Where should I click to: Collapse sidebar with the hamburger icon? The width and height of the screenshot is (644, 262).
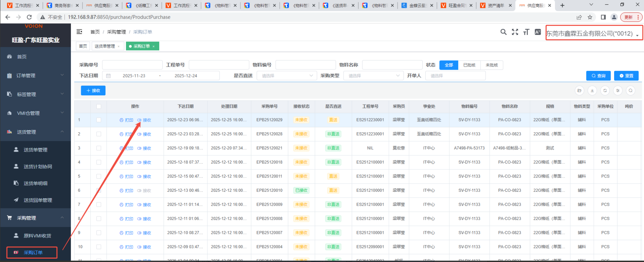point(79,32)
